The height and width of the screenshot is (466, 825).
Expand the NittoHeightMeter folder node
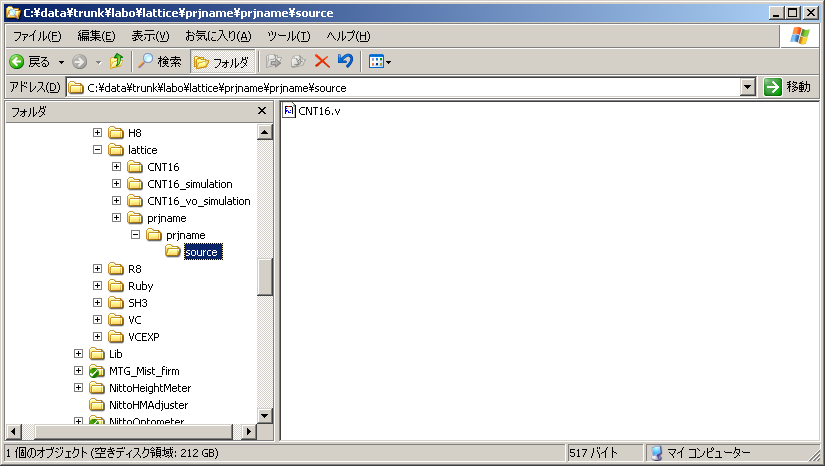click(x=78, y=388)
